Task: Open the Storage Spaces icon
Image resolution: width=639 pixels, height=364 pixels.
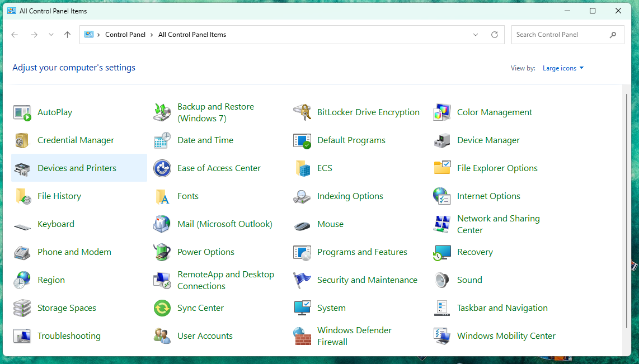Action: click(x=22, y=308)
